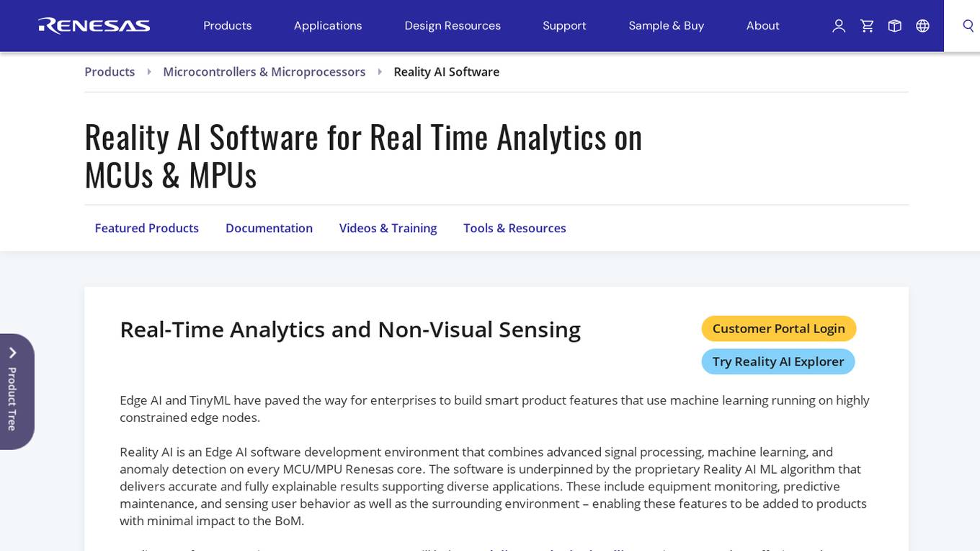Go to Microcontrollers & Microprocessors breadcrumb

point(264,71)
